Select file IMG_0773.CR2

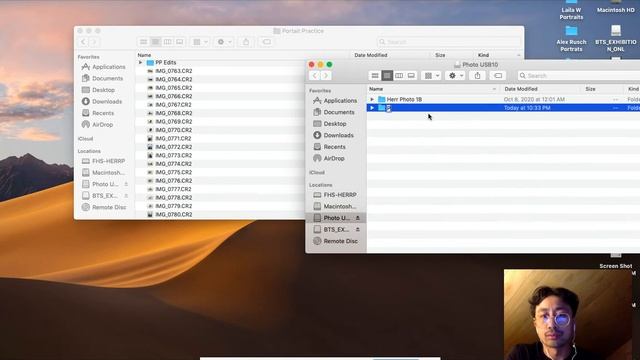(173, 155)
